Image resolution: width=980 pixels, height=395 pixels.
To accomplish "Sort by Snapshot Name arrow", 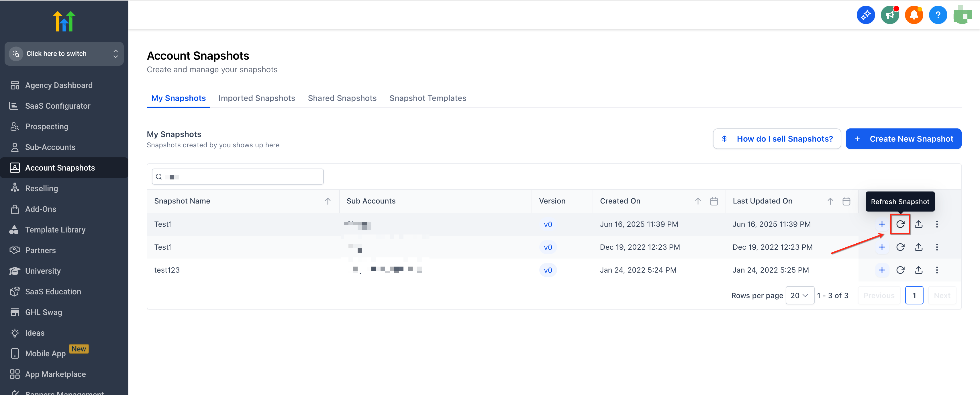I will click(328, 201).
